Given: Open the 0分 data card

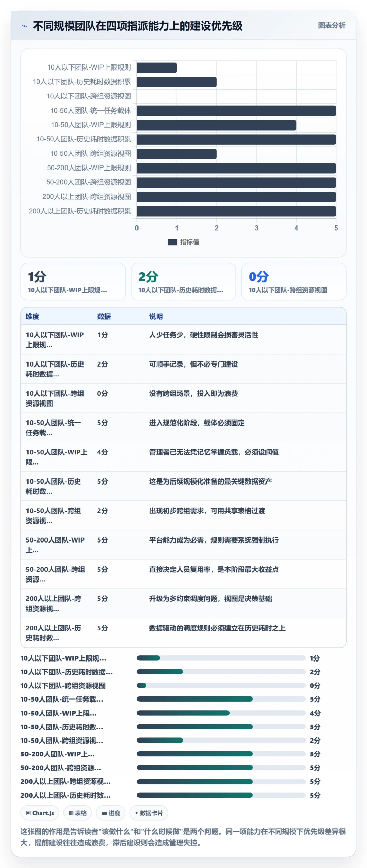Looking at the screenshot, I should click(x=294, y=282).
